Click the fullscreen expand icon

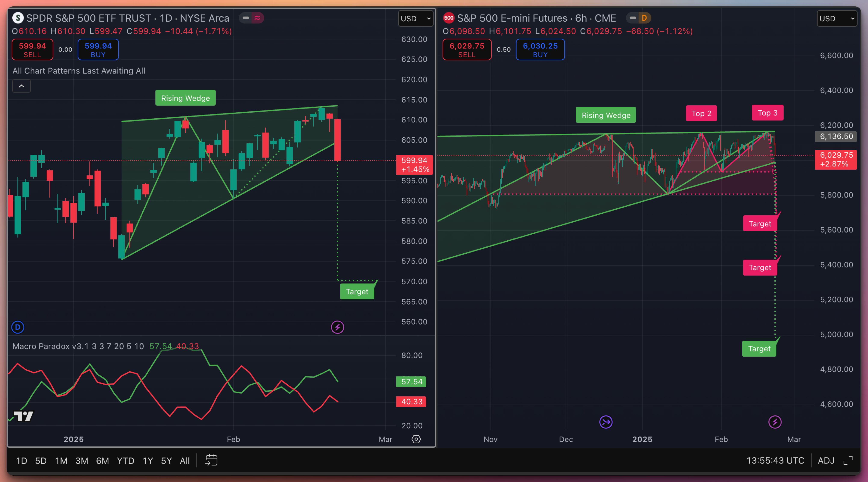848,460
